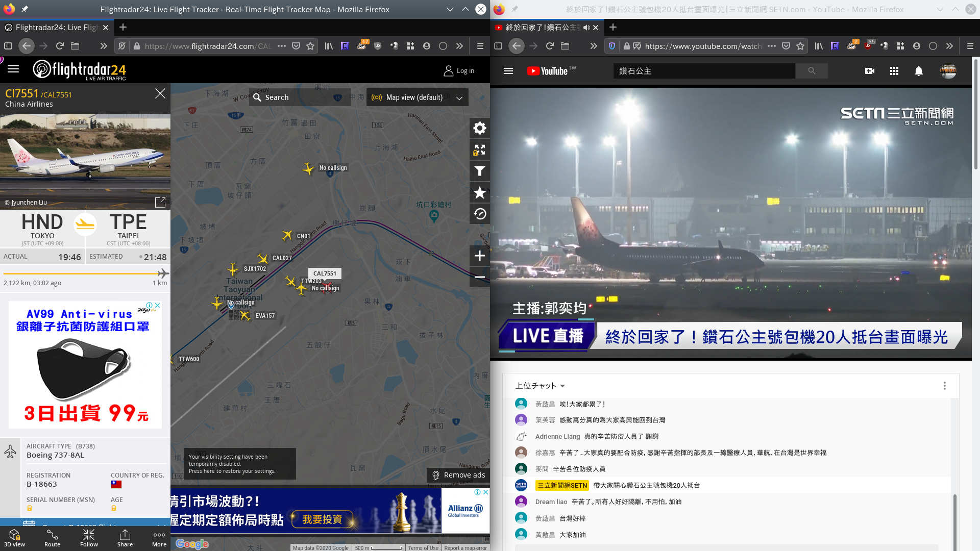Open new tab in Flightradar24 Firefox window
The height and width of the screenshot is (551, 980).
[x=123, y=28]
